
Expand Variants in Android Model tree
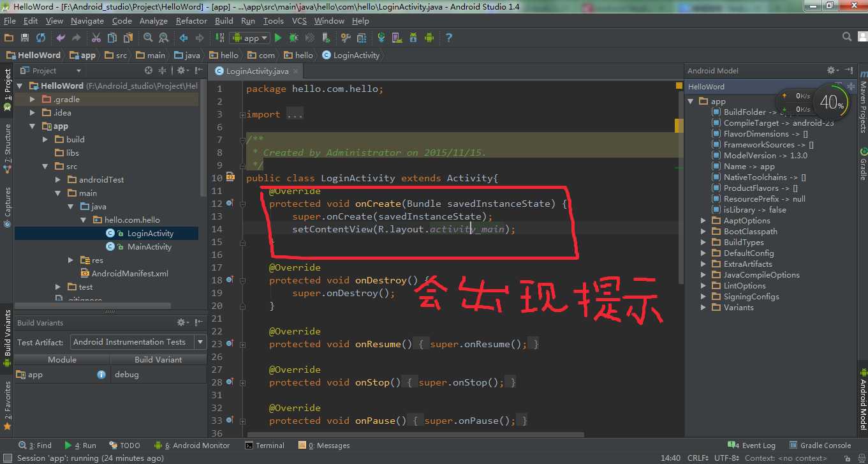click(703, 308)
